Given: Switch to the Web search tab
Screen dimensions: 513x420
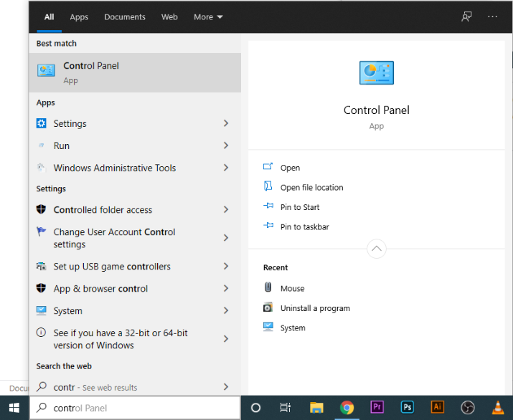Looking at the screenshot, I should pyautogui.click(x=169, y=17).
